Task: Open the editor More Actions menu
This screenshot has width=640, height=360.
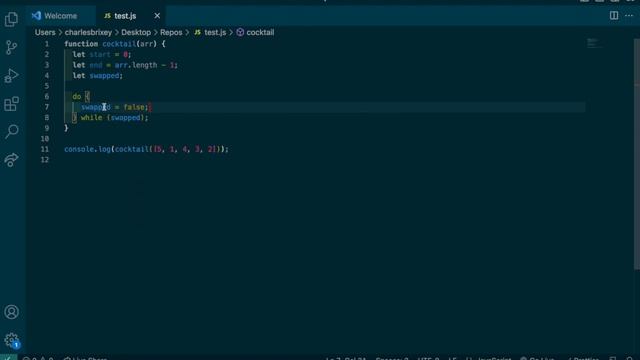Action: pos(629,16)
